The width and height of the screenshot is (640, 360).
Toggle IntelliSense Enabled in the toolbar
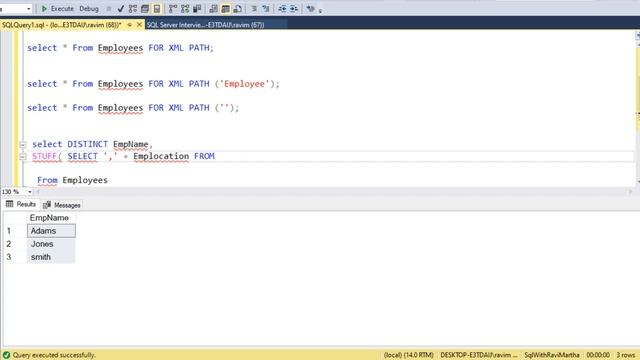[x=157, y=9]
